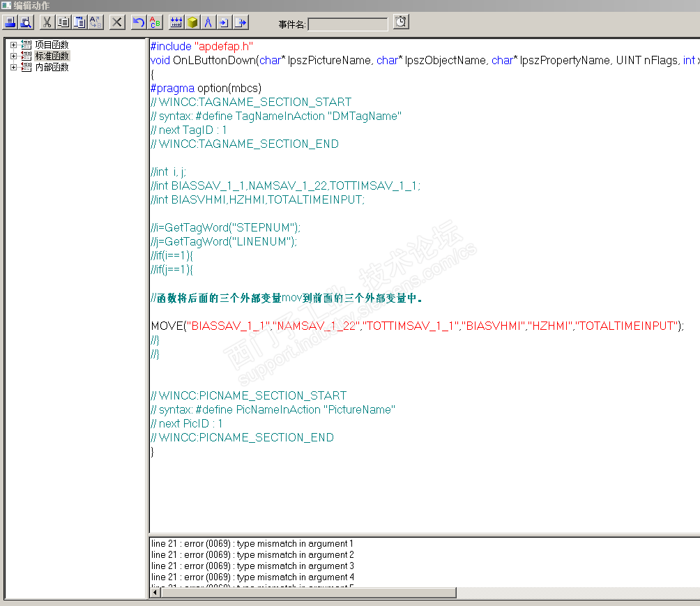Click the horizontal scrollbar thumb

pyautogui.click(x=308, y=593)
